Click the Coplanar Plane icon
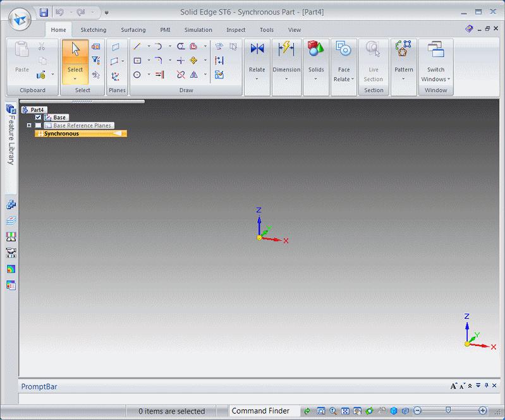Viewport: 505px width, 420px height. point(116,47)
